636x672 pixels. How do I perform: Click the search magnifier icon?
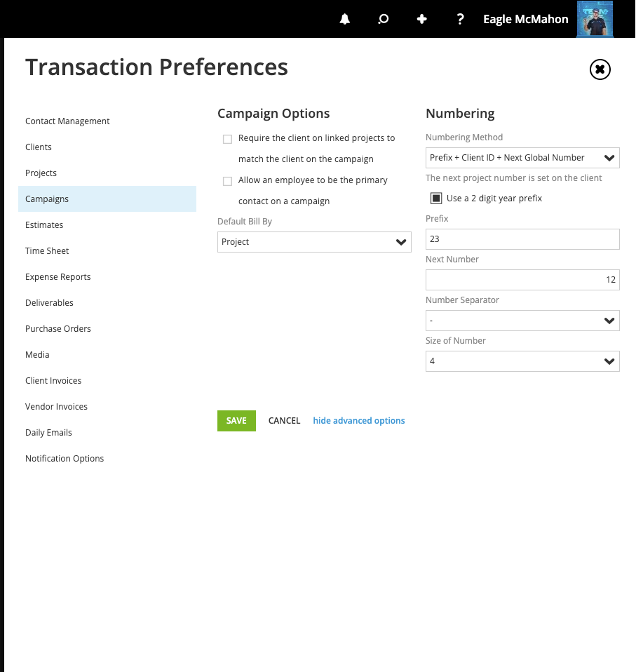click(384, 19)
